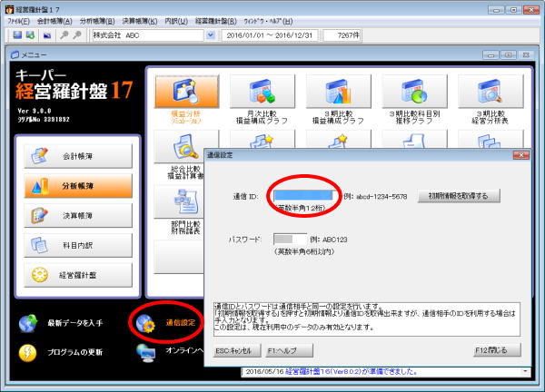Image resolution: width=545 pixels, height=392 pixels.
Task: Open 3期比較損益構成グラフ icon tile
Action: [x=338, y=92]
